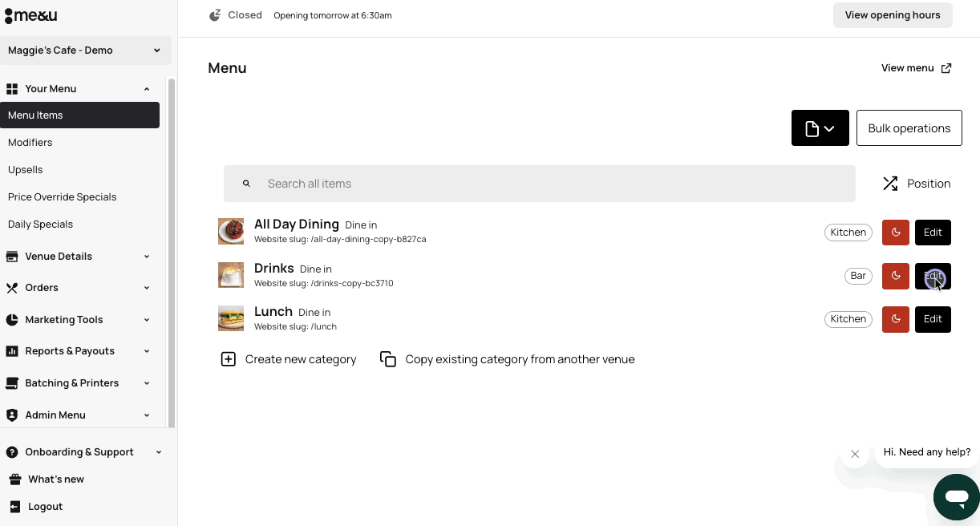Expand the Reports & Payouts section
Viewport: 980px width, 526px height.
[147, 351]
